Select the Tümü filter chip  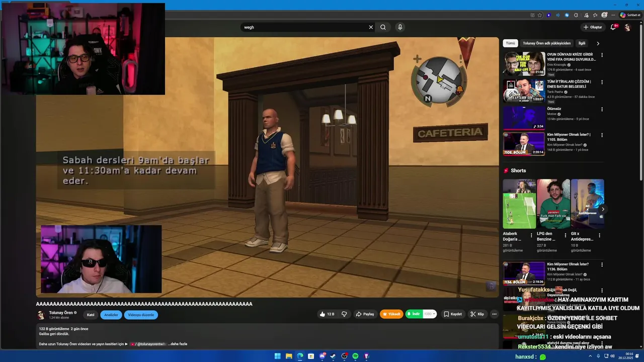coord(510,43)
